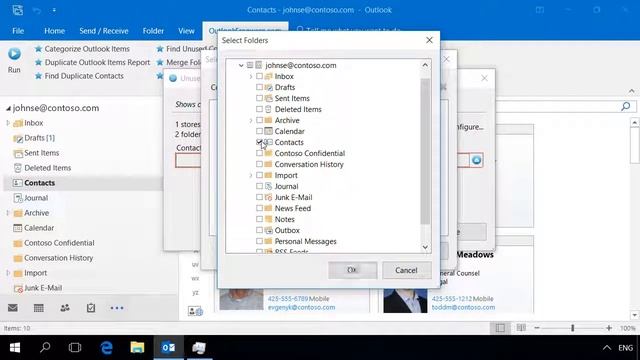Collapse johnse@contoso.com in folder pane

[x=8, y=108]
